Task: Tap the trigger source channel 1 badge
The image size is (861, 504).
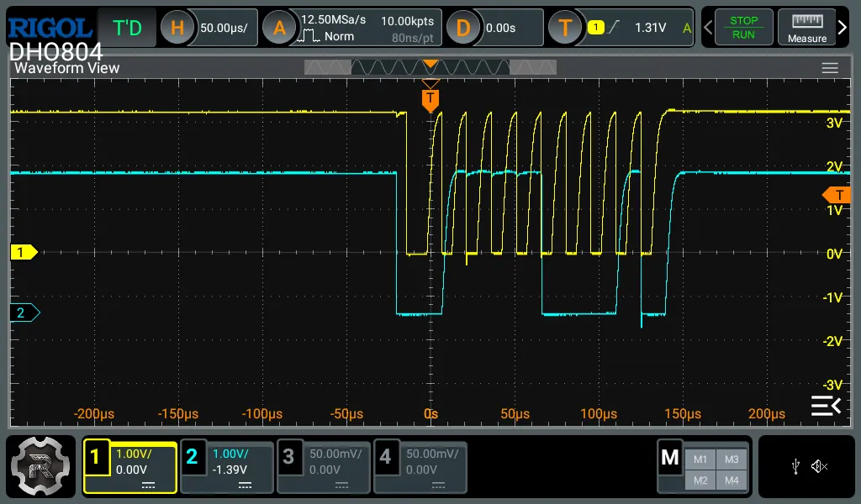Action: [595, 27]
